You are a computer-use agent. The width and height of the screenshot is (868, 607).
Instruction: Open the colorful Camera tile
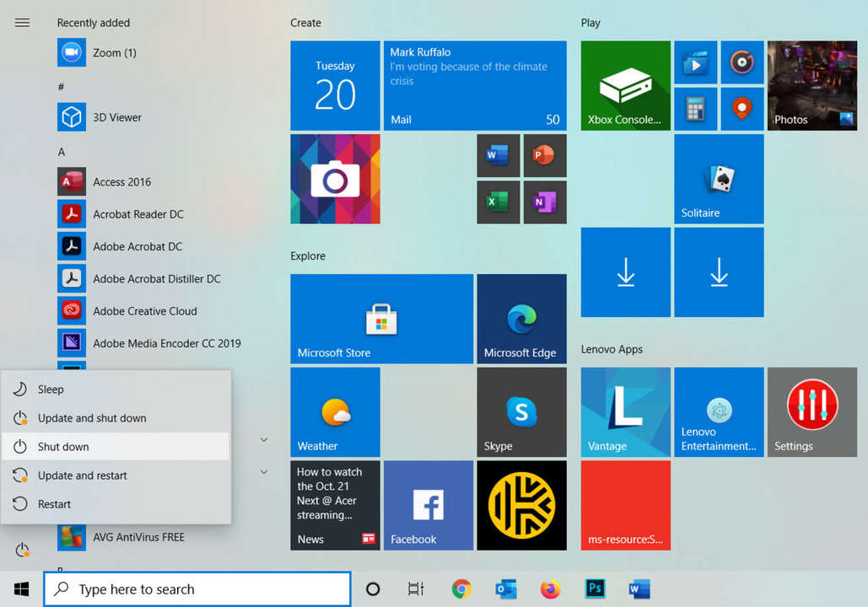336,179
